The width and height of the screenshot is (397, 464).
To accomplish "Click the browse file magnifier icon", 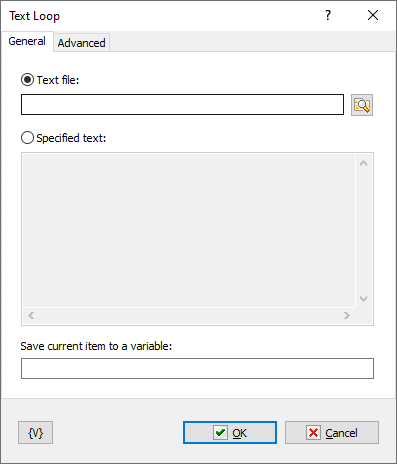I will pyautogui.click(x=362, y=105).
